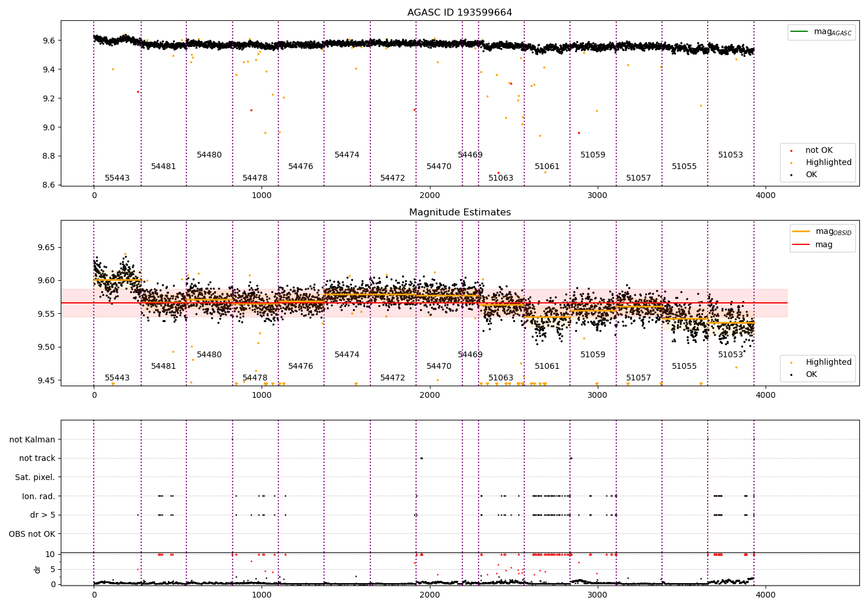Click the 9.55 y-axis tick label
This screenshot has height=608, width=868.
coord(46,314)
